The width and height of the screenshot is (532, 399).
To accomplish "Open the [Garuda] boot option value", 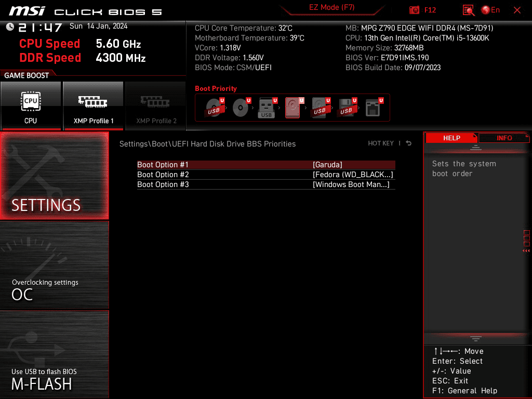I will click(327, 165).
